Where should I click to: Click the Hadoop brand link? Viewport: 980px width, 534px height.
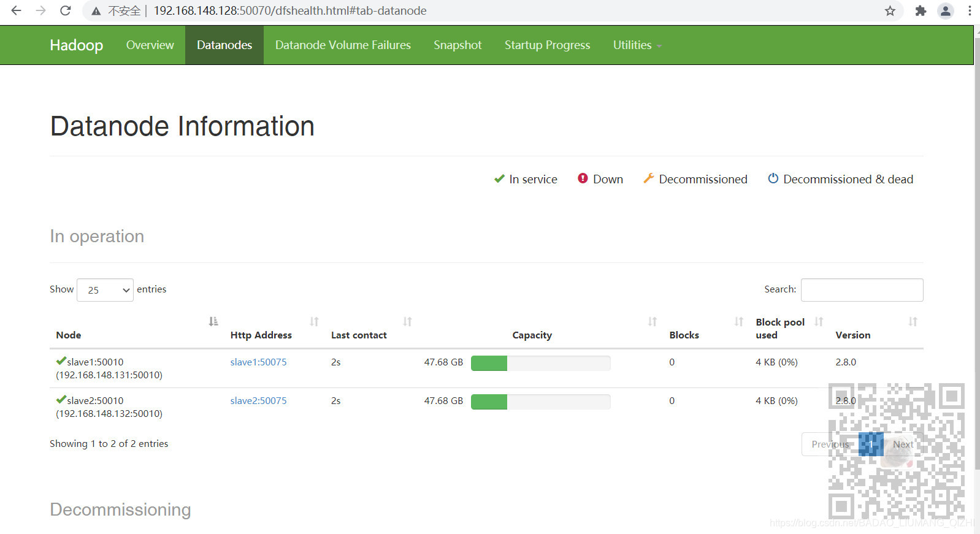pos(76,45)
